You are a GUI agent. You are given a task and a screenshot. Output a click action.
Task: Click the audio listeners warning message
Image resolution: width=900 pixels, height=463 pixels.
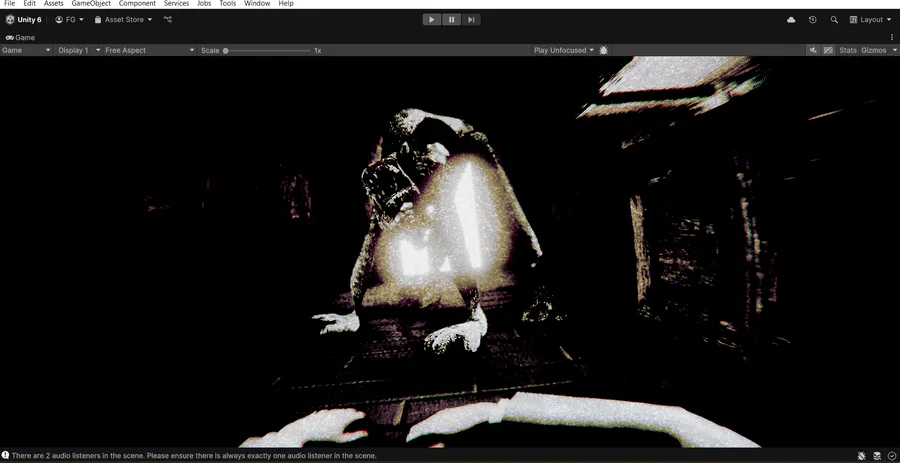pos(194,456)
